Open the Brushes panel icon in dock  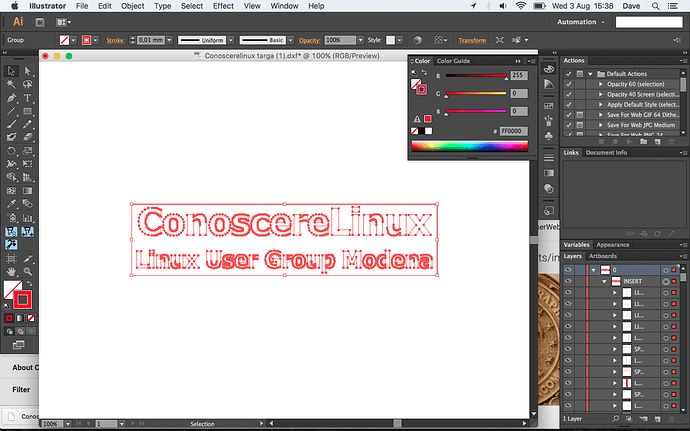pos(548,120)
